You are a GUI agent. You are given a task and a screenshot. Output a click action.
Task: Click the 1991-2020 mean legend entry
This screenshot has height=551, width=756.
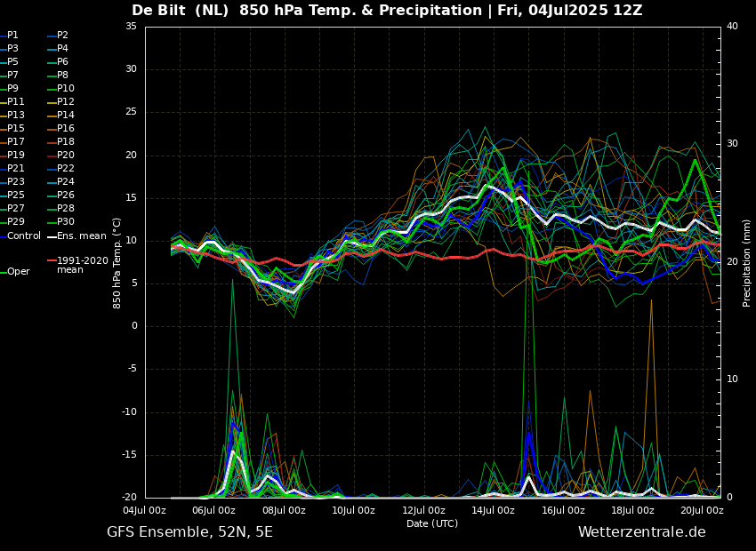coord(78,265)
